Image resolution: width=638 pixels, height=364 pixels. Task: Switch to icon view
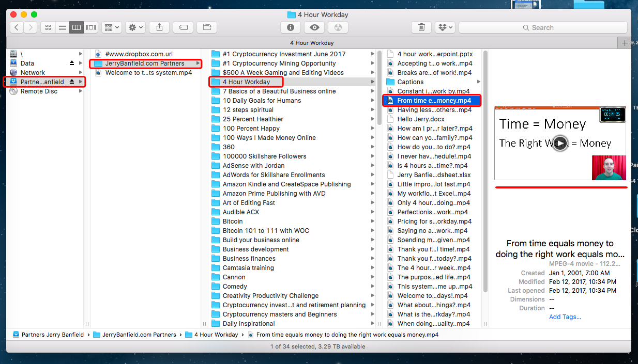48,27
